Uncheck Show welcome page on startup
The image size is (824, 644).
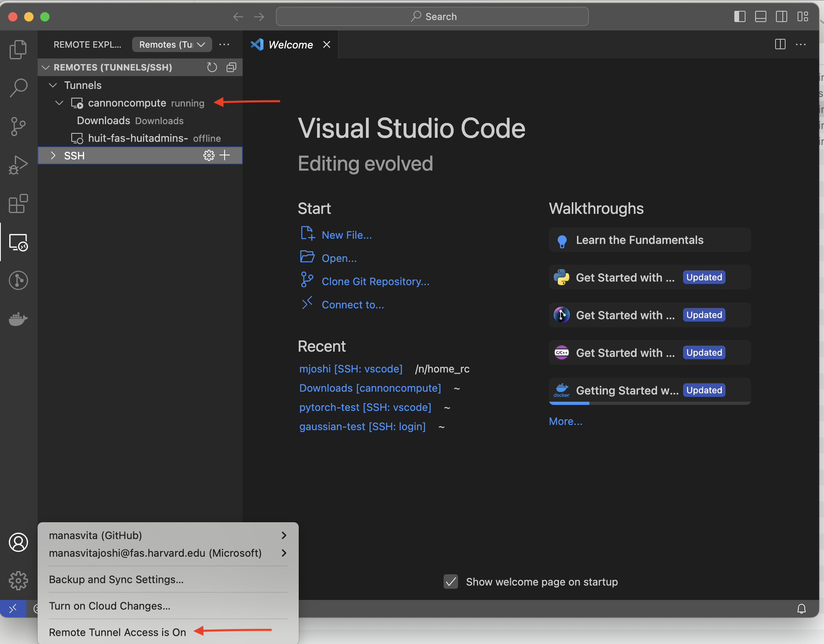[451, 582]
